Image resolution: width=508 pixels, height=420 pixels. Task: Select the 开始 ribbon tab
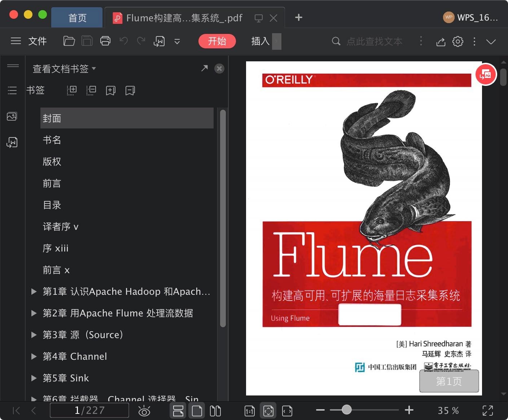[x=217, y=41]
